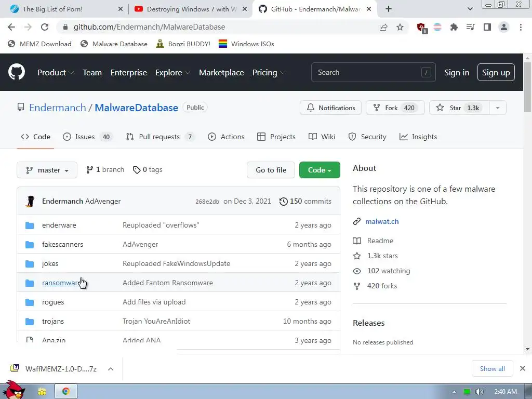Open the Wiki tab

(322, 137)
